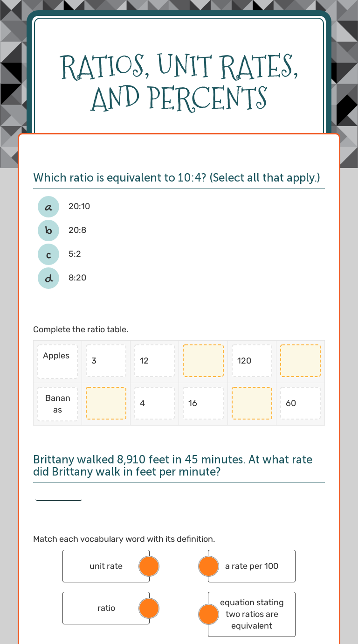This screenshot has width=358, height=644.
Task: Select answer choice a, 20:10
Action: click(48, 206)
